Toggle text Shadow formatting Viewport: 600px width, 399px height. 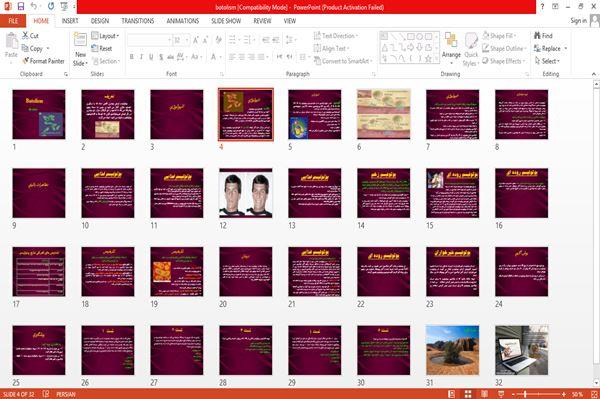point(161,57)
